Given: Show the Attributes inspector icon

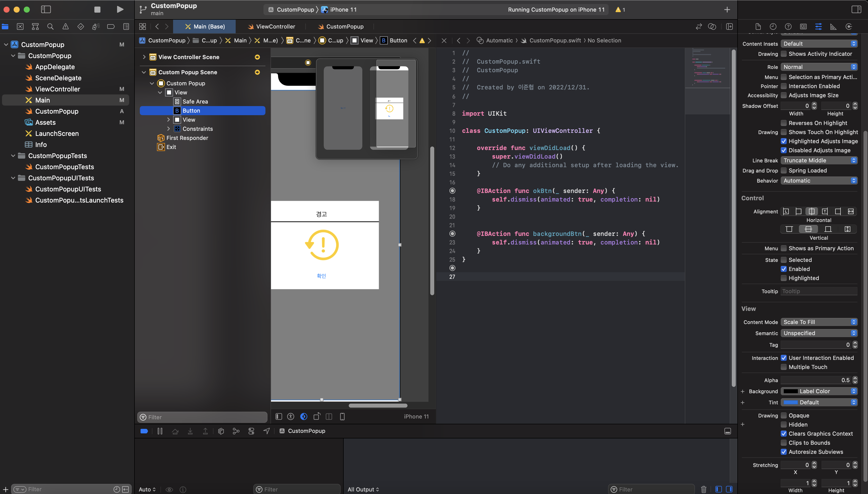Looking at the screenshot, I should point(819,27).
